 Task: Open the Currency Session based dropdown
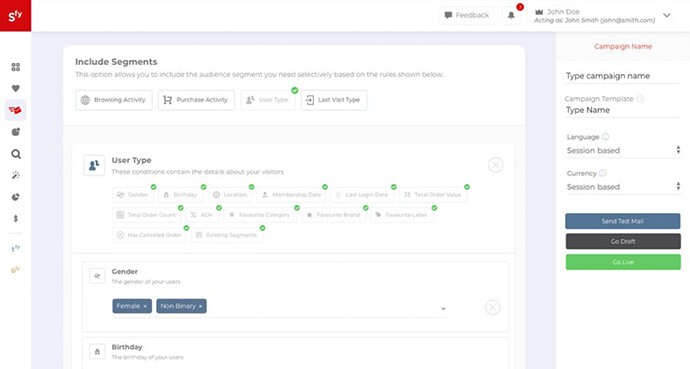point(623,187)
